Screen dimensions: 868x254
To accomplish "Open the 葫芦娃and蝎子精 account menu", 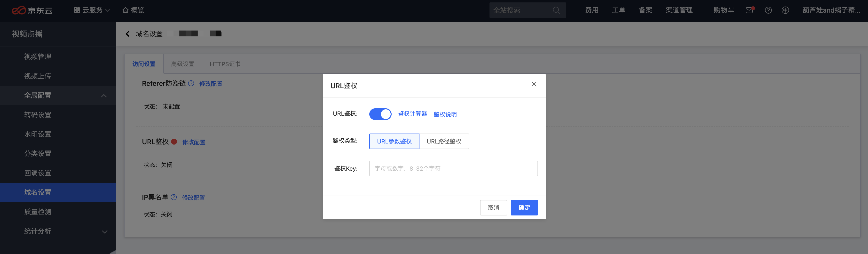I will (831, 10).
